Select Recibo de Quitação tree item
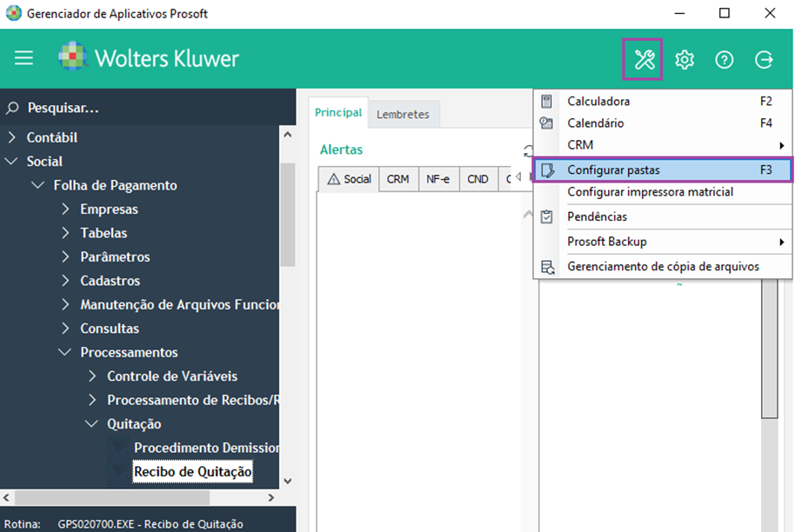 (x=193, y=472)
